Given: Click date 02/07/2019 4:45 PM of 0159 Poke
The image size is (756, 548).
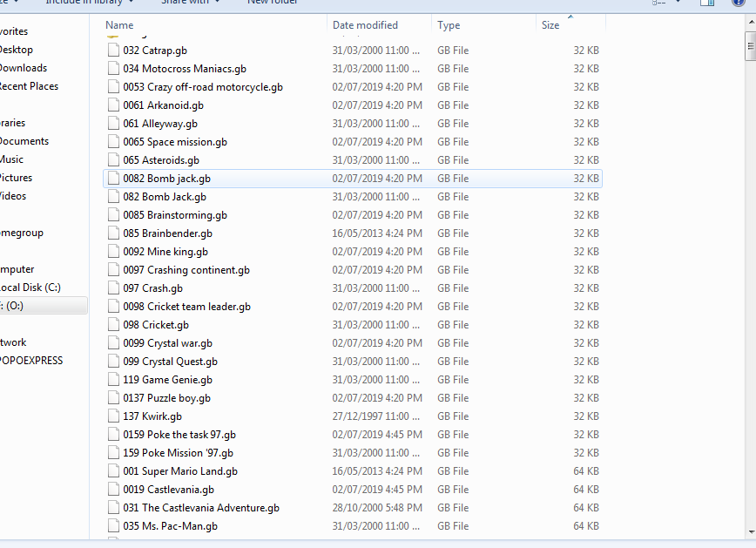Looking at the screenshot, I should pos(377,435).
